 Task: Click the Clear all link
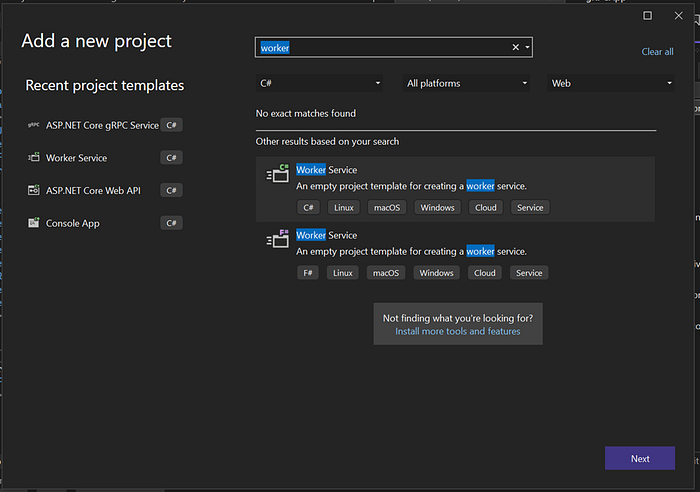coord(657,52)
